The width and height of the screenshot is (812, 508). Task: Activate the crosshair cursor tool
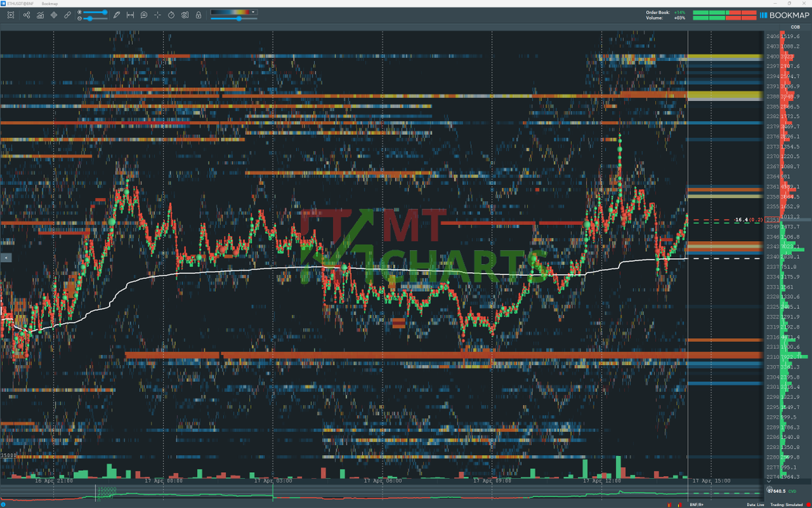pyautogui.click(x=158, y=15)
